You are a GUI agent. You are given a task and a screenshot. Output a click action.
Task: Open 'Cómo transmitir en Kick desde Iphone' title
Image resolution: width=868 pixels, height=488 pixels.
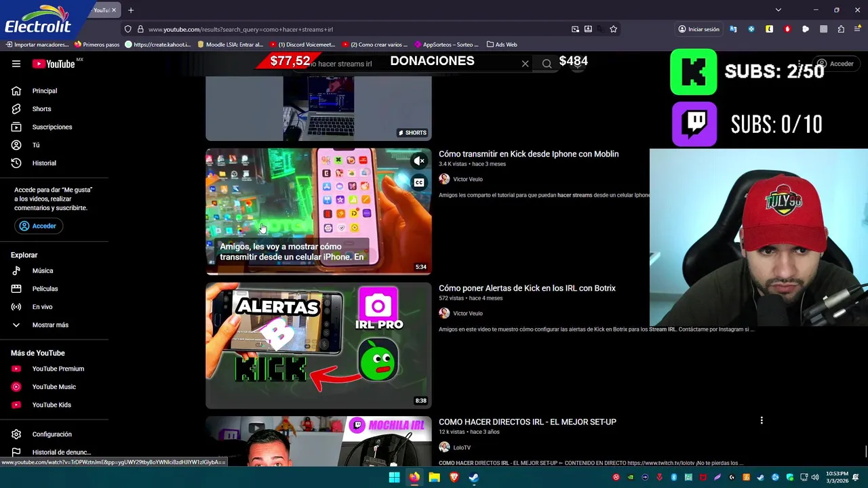click(528, 154)
